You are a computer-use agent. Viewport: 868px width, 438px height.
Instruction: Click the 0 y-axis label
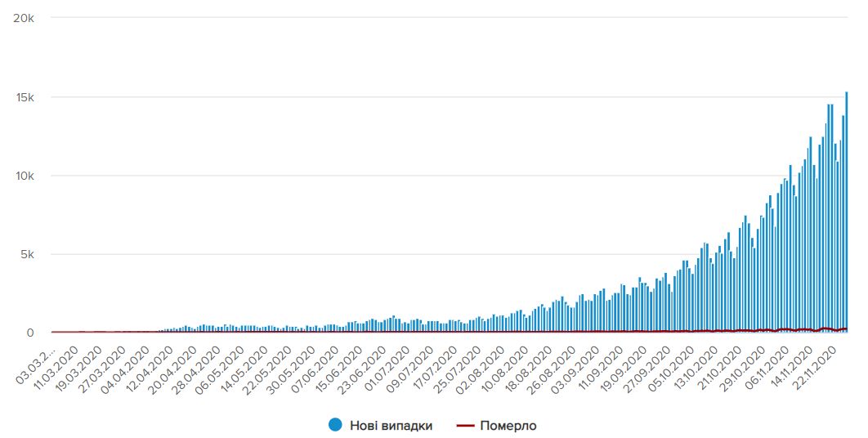[30, 333]
